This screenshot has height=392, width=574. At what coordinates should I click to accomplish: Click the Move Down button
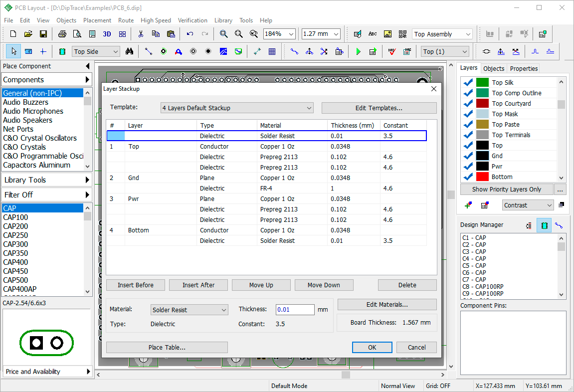pos(324,285)
